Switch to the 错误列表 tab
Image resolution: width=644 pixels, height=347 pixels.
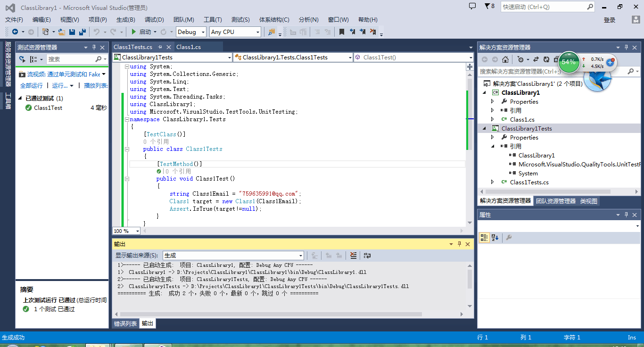click(x=125, y=323)
